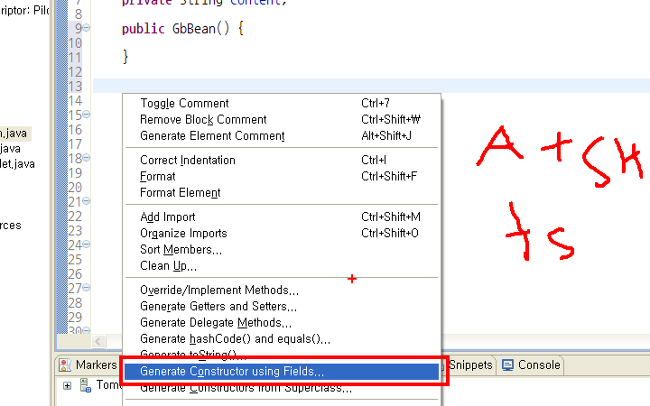Collapse code fold at line 15
650x406 pixels.
pyautogui.click(x=86, y=114)
